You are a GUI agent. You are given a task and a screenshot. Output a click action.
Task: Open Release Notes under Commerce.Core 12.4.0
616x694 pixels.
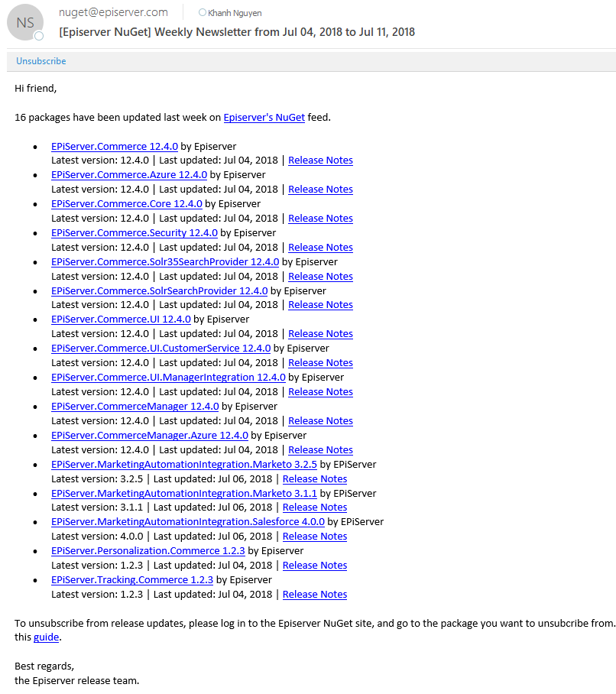[x=320, y=219]
